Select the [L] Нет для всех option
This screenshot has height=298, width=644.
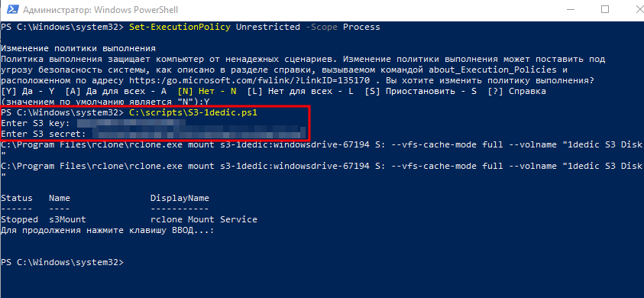pyautogui.click(x=300, y=91)
